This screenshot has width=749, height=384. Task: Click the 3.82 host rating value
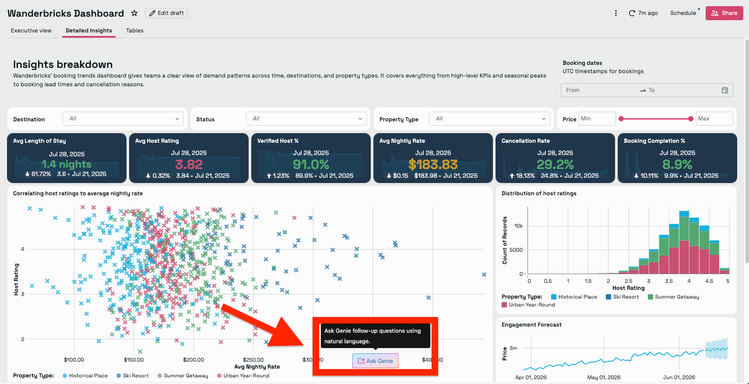coord(189,165)
